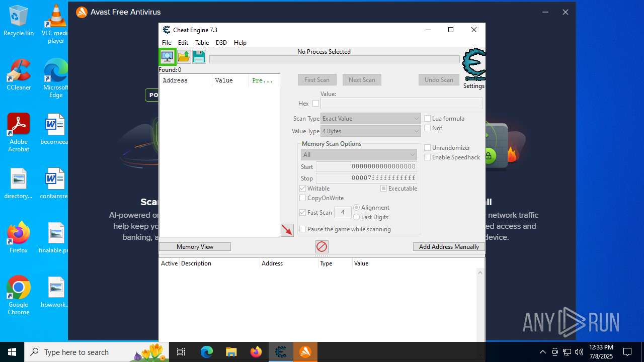Toggle the Executable checkbox
Viewport: 644px width, 362px height.
coord(383,189)
